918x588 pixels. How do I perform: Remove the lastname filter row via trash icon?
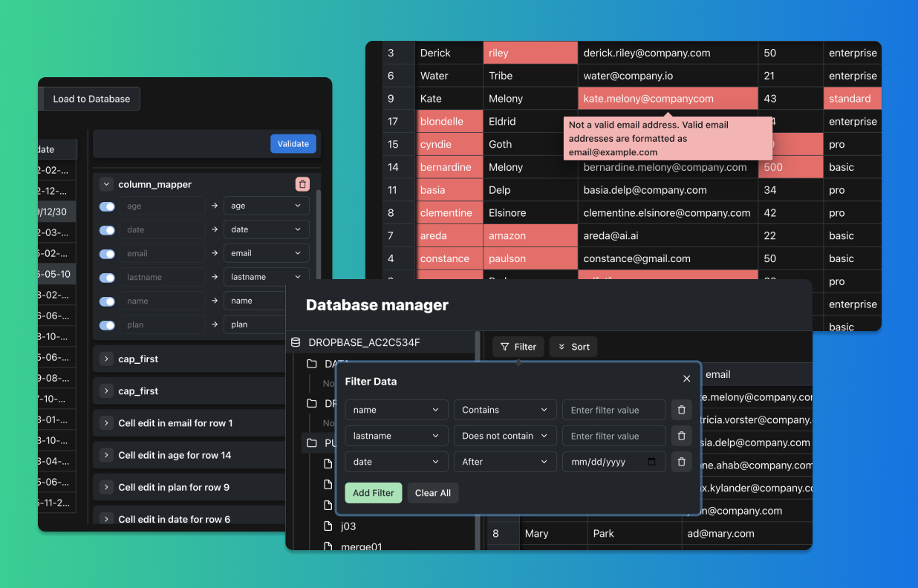tap(681, 436)
